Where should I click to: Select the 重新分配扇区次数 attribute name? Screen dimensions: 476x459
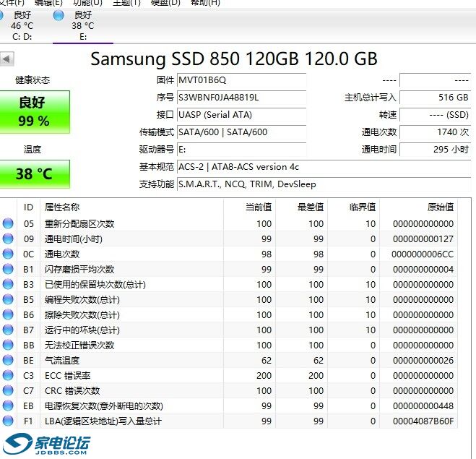point(79,224)
